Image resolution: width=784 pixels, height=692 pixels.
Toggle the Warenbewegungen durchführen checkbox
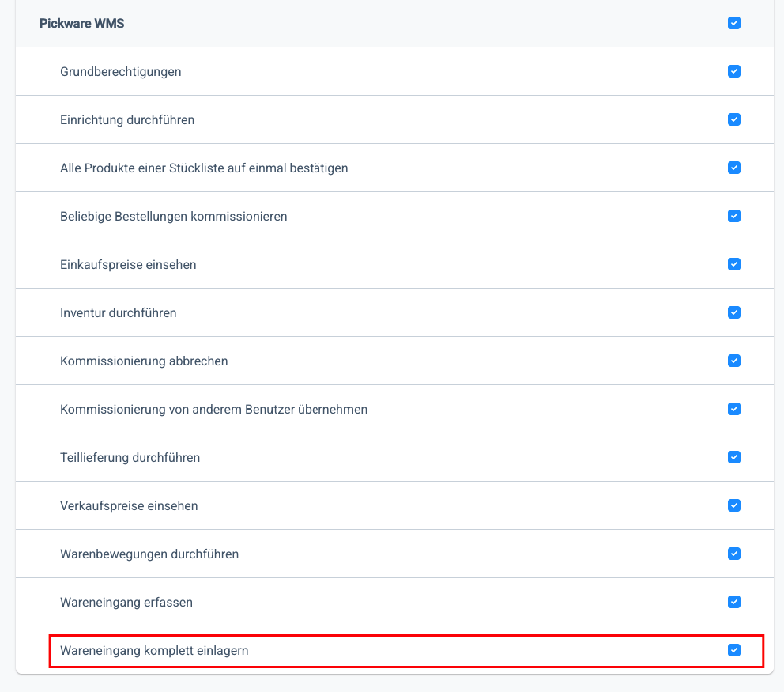point(734,554)
